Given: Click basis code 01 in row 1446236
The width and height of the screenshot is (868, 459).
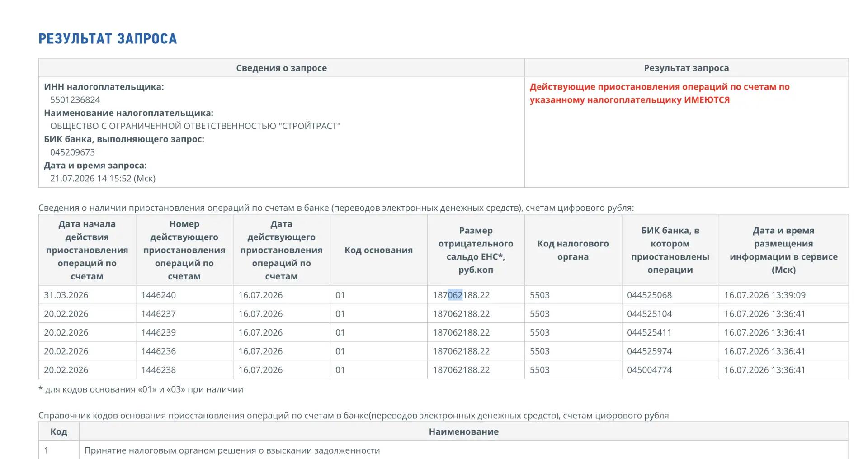Looking at the screenshot, I should [x=340, y=351].
